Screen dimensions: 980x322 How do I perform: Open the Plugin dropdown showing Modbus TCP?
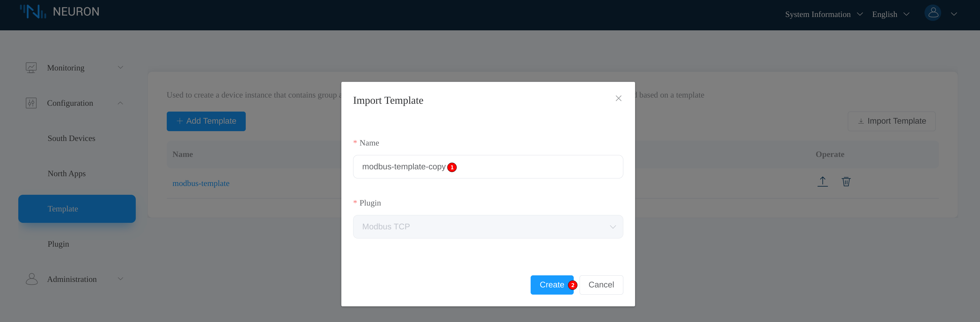(488, 227)
